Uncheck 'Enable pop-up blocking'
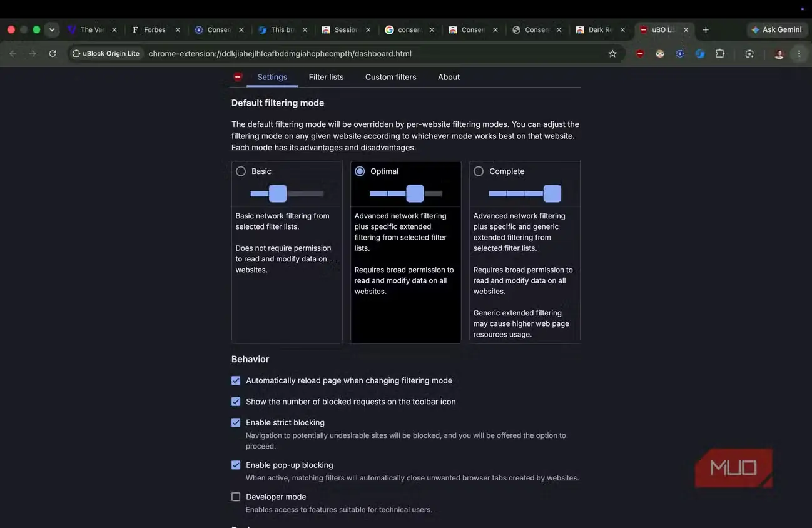Image resolution: width=812 pixels, height=528 pixels. coord(236,465)
